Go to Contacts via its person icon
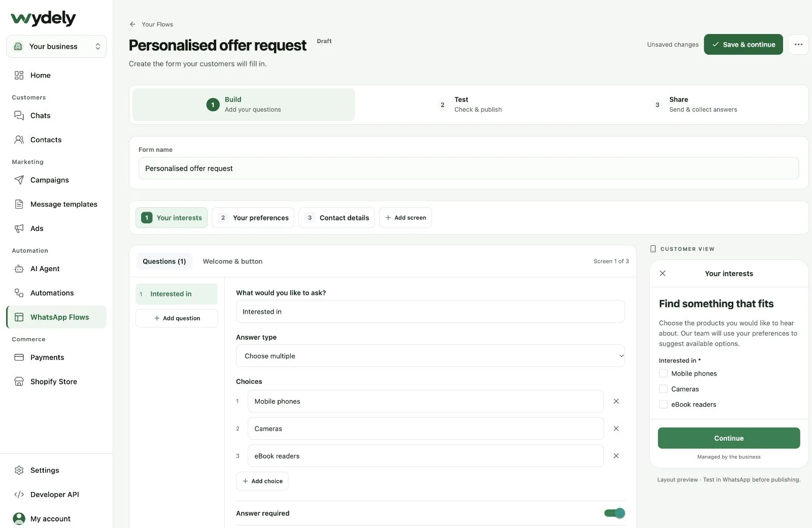This screenshot has height=528, width=812. (x=19, y=140)
